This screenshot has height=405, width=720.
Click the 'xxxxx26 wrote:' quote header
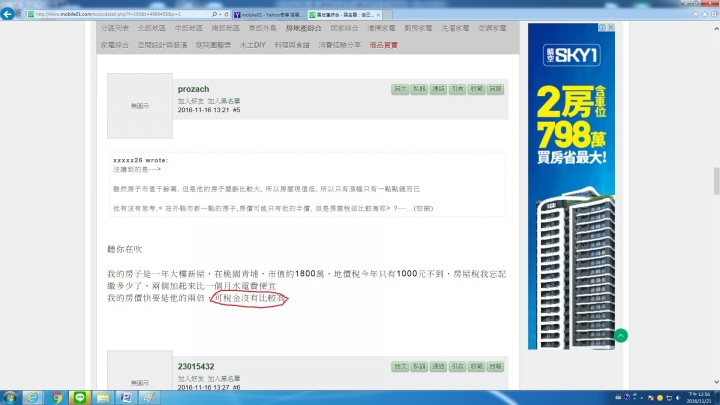(141, 160)
